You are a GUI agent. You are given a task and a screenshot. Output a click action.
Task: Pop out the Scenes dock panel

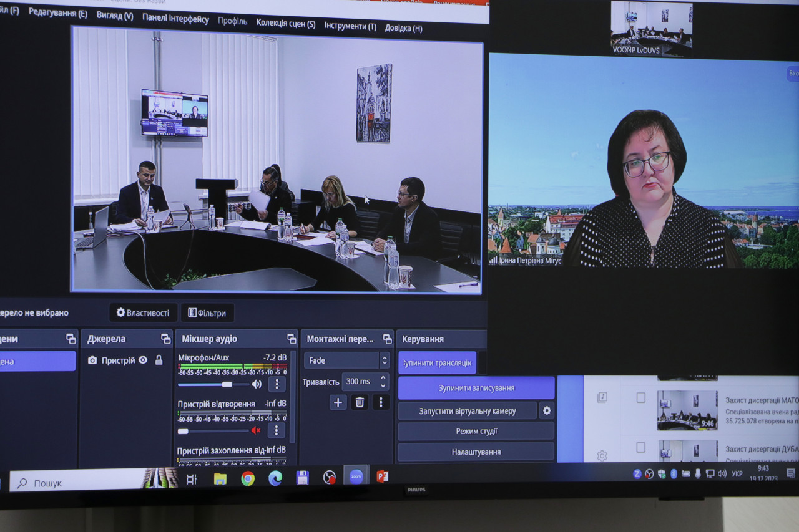pyautogui.click(x=71, y=339)
